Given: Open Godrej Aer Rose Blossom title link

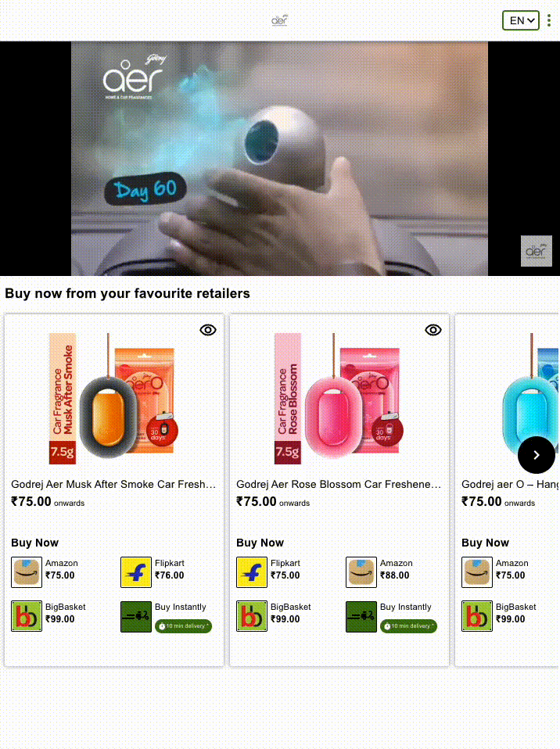Looking at the screenshot, I should tap(339, 484).
